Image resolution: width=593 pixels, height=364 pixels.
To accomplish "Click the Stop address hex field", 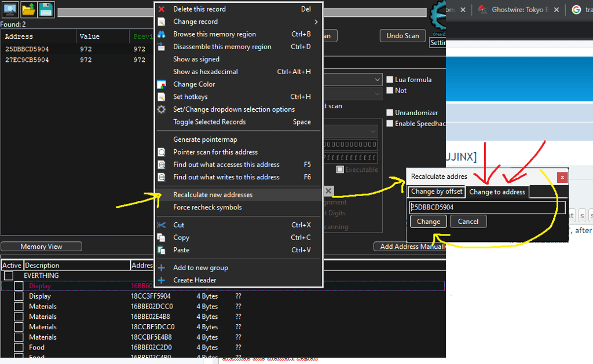I will click(350, 157).
